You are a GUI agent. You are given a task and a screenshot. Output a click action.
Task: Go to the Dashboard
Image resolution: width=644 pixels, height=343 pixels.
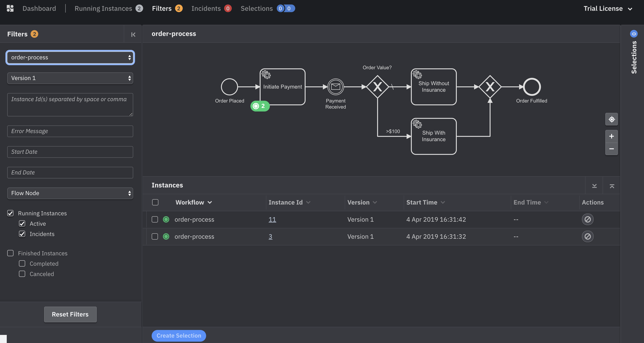(x=39, y=9)
